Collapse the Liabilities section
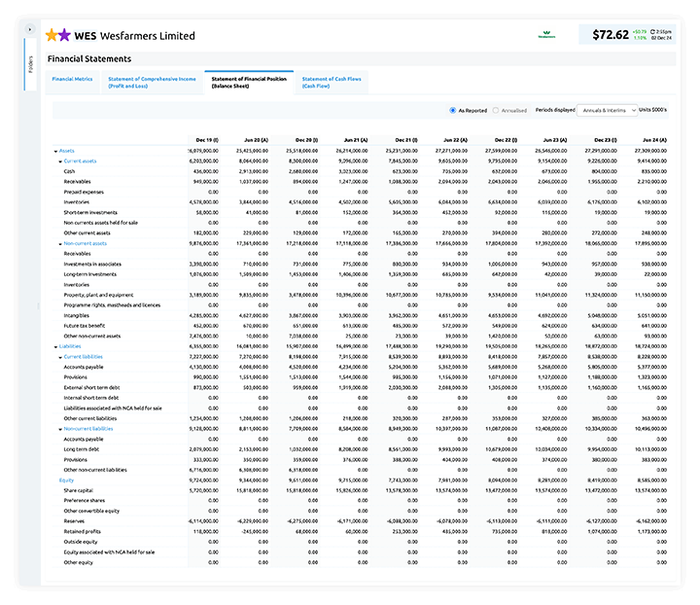This screenshot has height=605, width=700. point(55,345)
